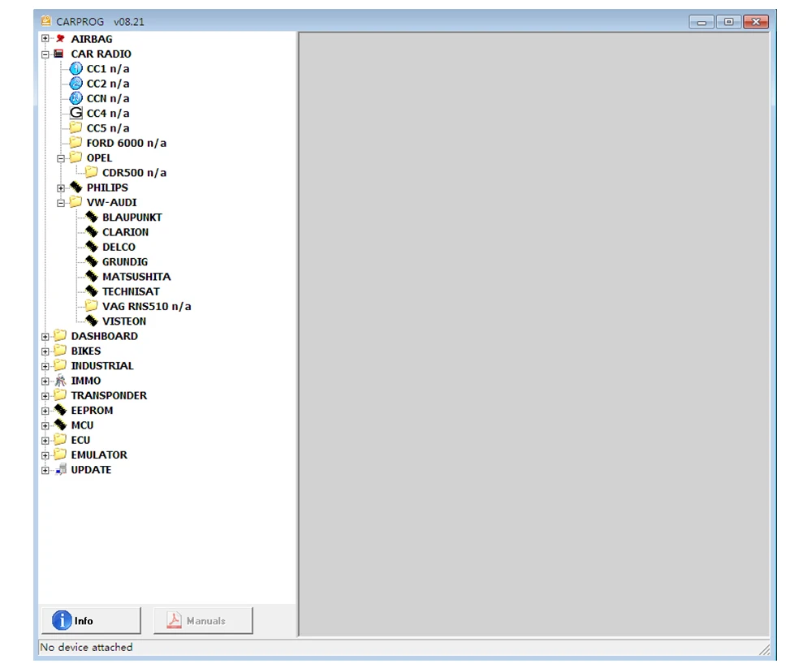Maximize the CARPROG window
Viewport: 812px width, 668px height.
728,22
